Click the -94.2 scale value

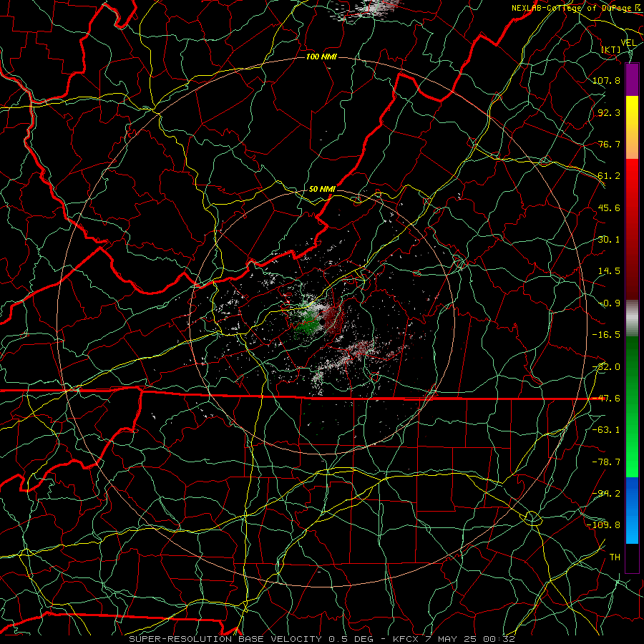606,494
